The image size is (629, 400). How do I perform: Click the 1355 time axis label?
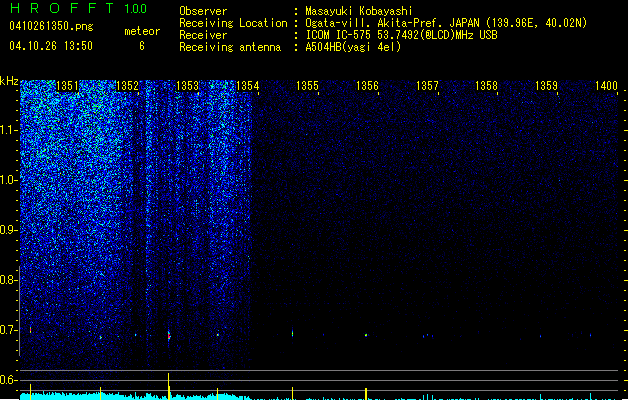307,86
